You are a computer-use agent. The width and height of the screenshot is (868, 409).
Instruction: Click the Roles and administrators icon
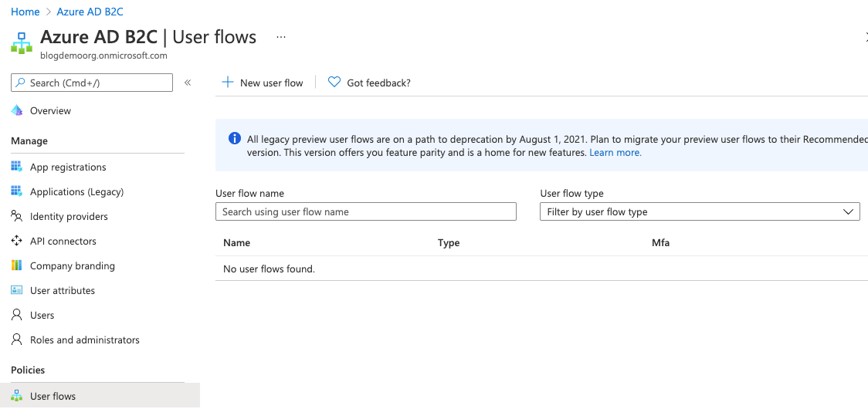click(x=17, y=339)
